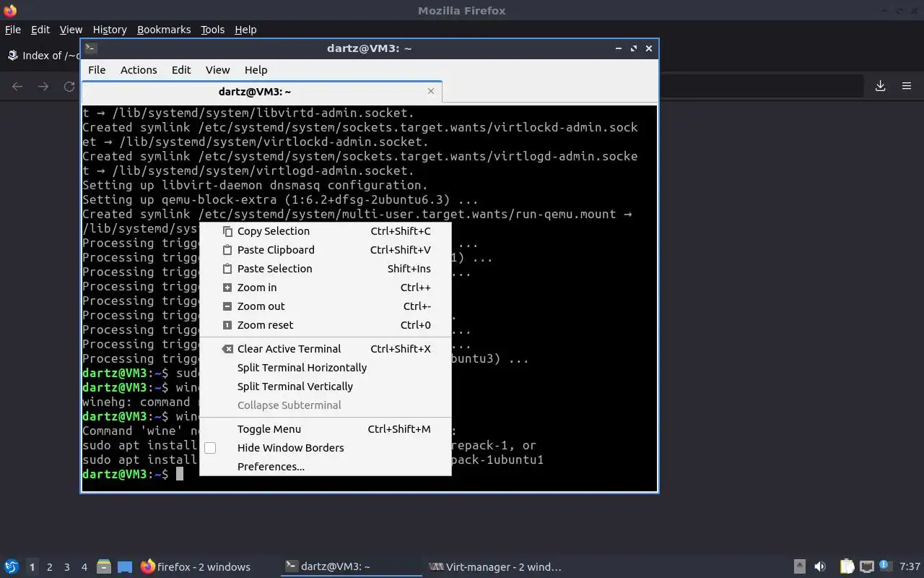Click the terminal icon in title bar
This screenshot has width=924, height=578.
click(90, 48)
